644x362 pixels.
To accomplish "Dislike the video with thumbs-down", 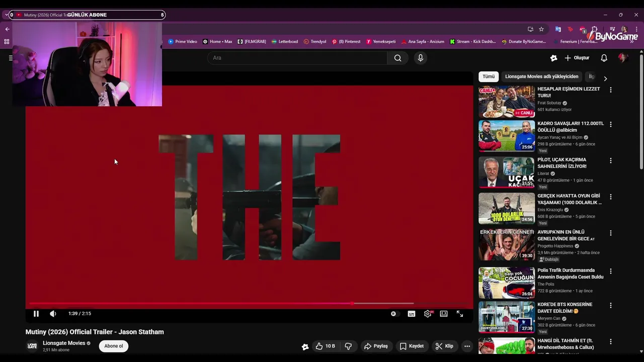I will pos(348,346).
